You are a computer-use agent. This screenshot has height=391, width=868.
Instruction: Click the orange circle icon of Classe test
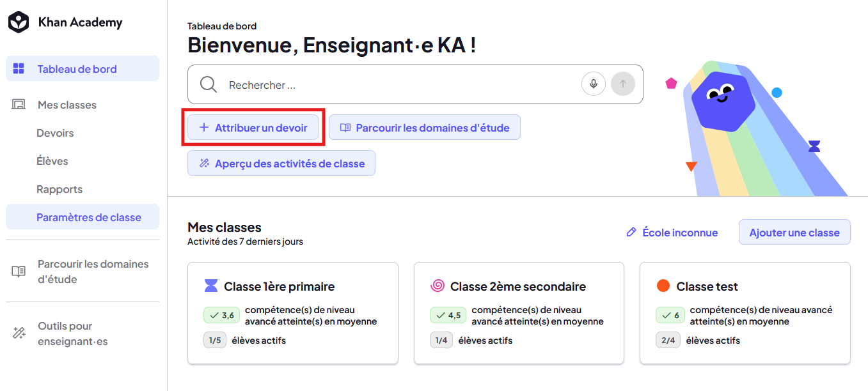pos(663,286)
